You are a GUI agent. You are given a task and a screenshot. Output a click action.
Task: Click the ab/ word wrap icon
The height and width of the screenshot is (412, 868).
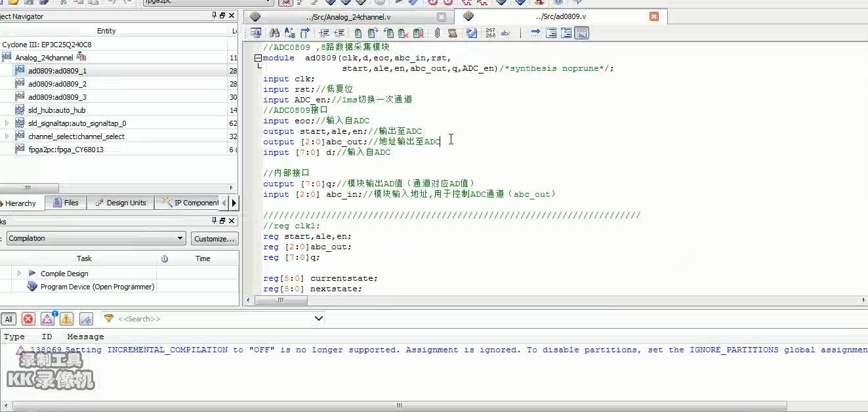[505, 33]
